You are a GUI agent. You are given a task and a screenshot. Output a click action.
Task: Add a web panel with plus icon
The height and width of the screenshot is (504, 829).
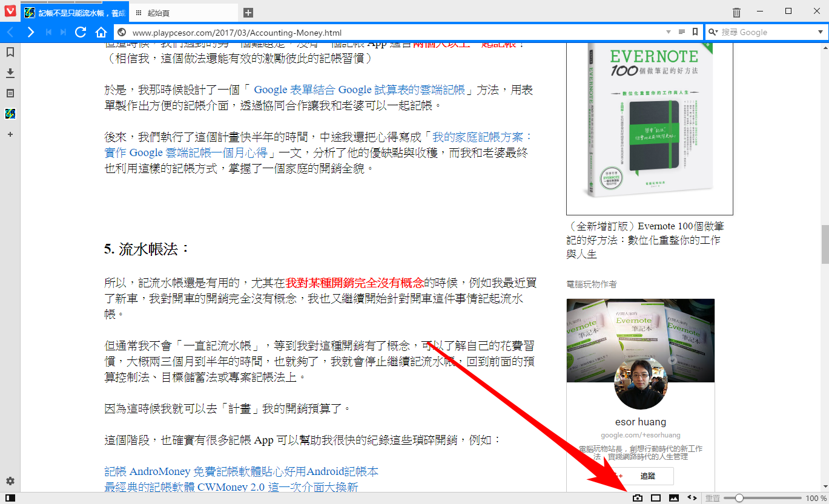tap(10, 134)
